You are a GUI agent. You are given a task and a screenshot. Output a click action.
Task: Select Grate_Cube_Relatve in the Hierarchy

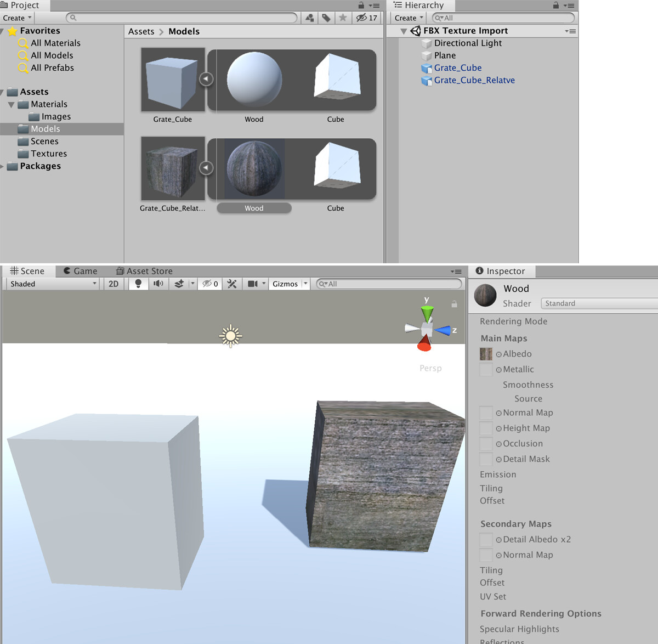pos(474,80)
